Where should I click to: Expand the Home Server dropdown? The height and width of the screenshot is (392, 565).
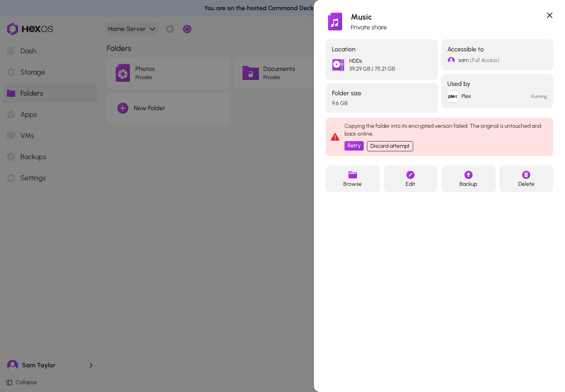click(x=132, y=29)
